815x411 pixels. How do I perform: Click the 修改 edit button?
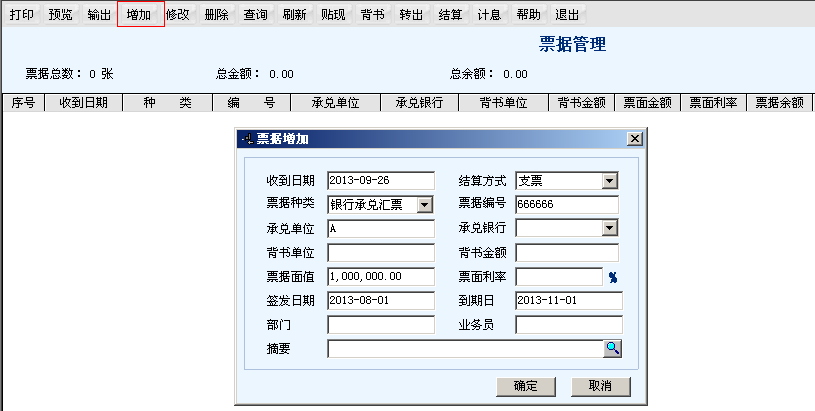(178, 15)
